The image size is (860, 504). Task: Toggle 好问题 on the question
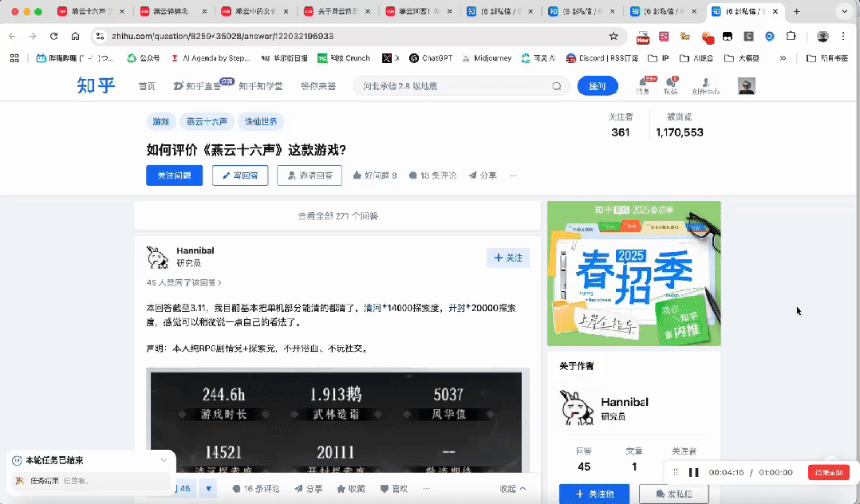[x=375, y=175]
